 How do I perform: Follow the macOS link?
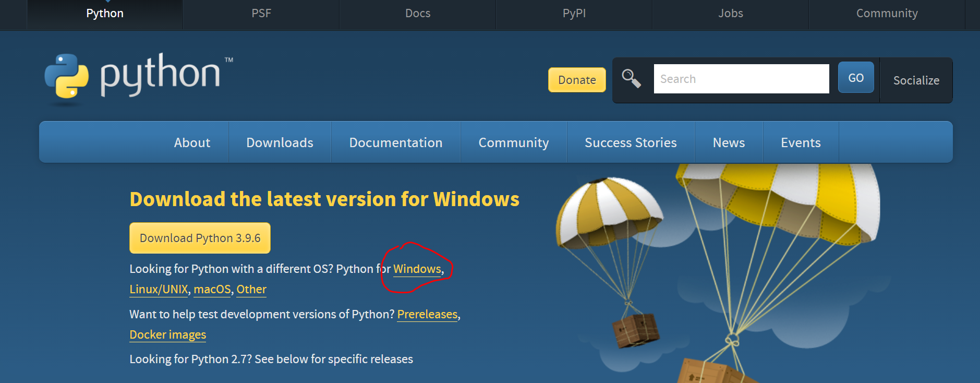point(212,290)
